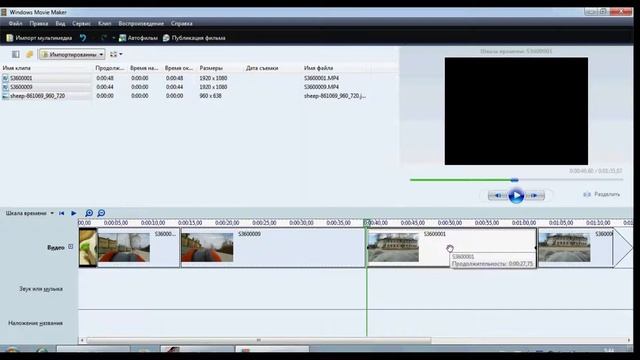Click timeline scrollbar right arrow
This screenshot has width=640, height=360.
point(629,340)
